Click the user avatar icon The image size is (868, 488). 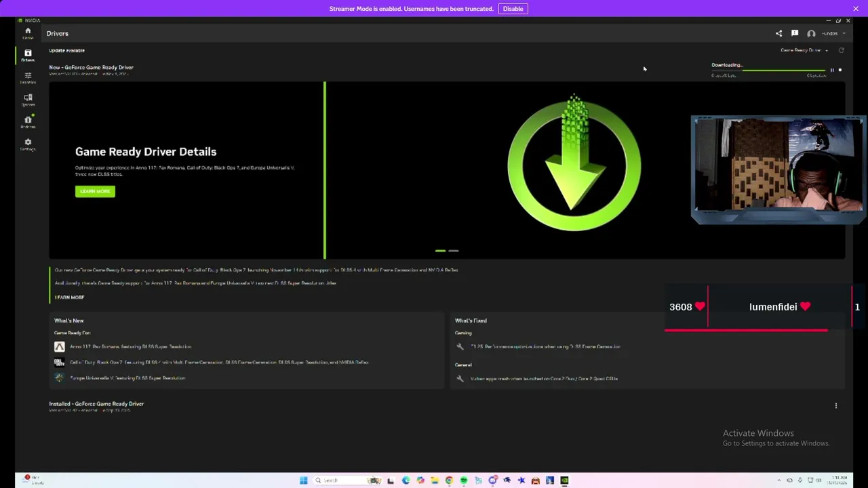811,33
